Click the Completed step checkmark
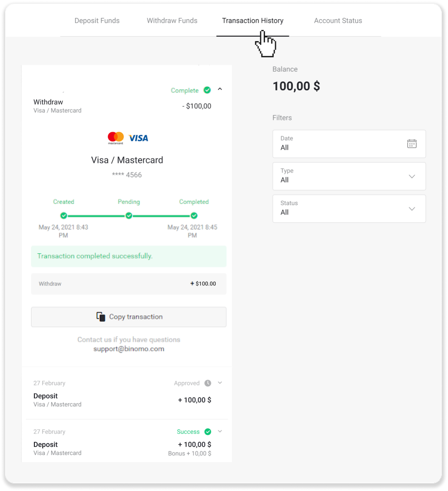448x491 pixels. point(194,216)
